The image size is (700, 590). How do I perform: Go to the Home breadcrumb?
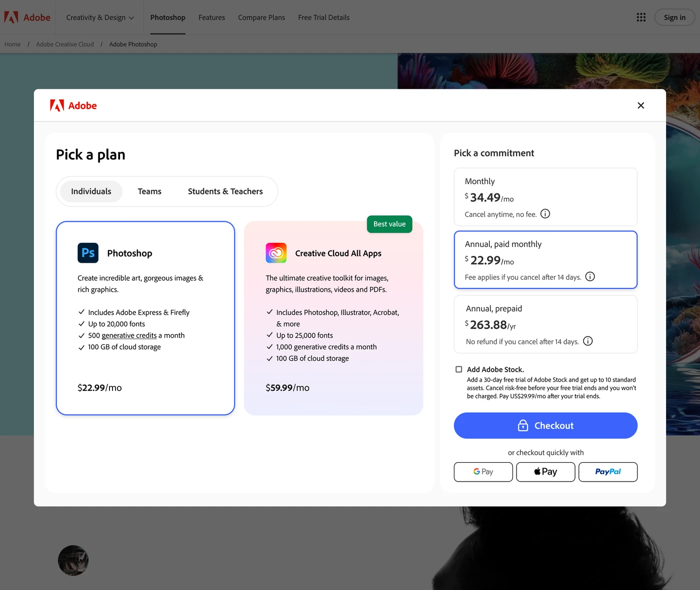pos(12,44)
